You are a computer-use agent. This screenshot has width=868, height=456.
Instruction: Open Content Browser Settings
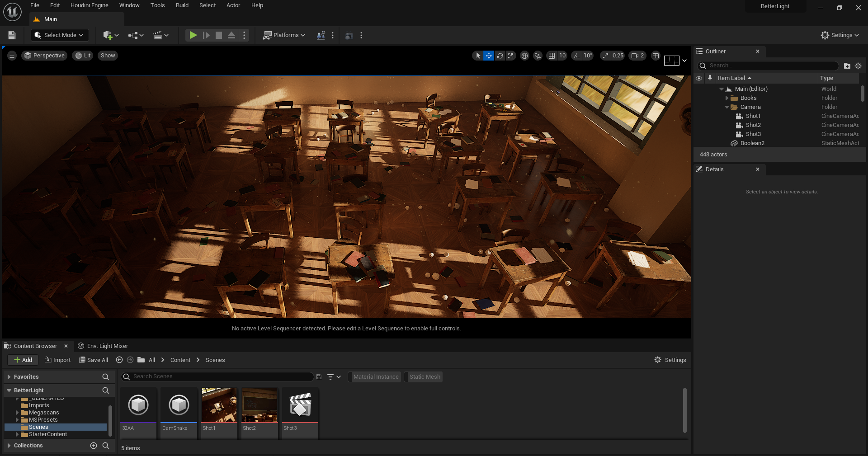click(670, 360)
